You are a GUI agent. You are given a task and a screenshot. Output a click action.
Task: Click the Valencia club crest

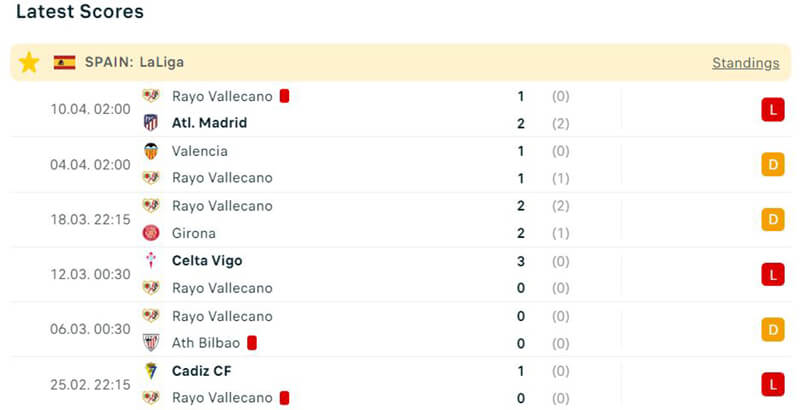pyautogui.click(x=151, y=151)
